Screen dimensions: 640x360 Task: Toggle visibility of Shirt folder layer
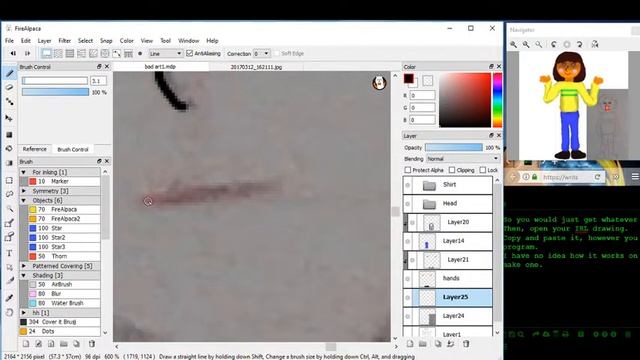coord(407,185)
